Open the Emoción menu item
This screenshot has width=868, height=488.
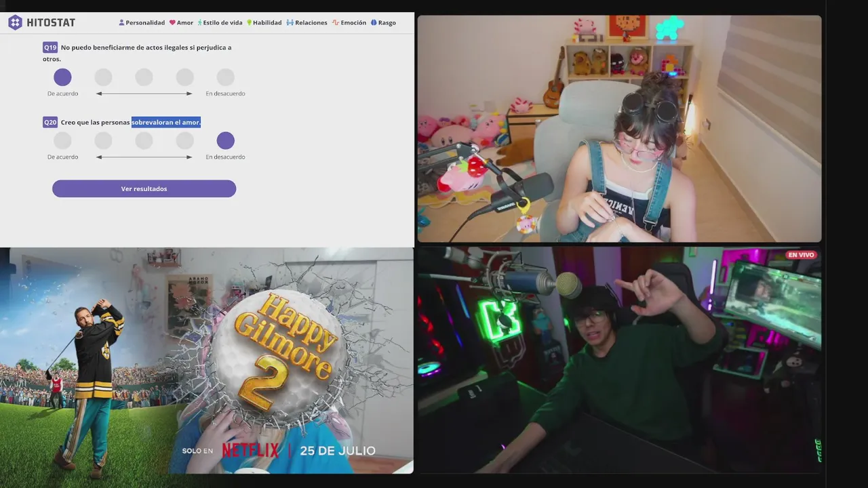point(349,22)
